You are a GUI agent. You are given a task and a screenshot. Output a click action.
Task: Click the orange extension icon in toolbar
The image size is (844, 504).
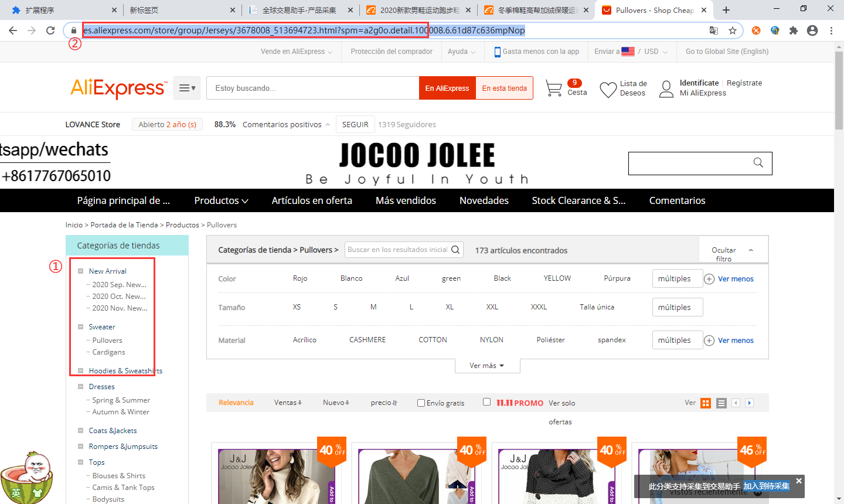(x=756, y=30)
